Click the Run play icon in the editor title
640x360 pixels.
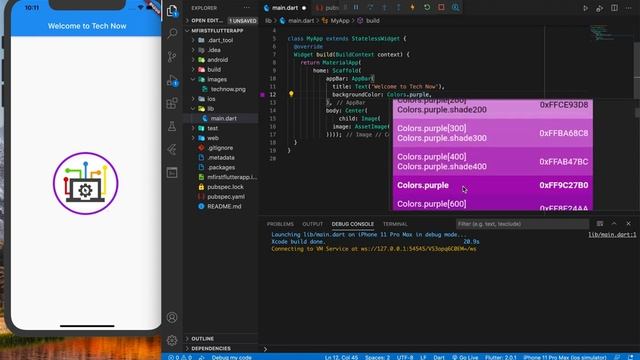586,8
